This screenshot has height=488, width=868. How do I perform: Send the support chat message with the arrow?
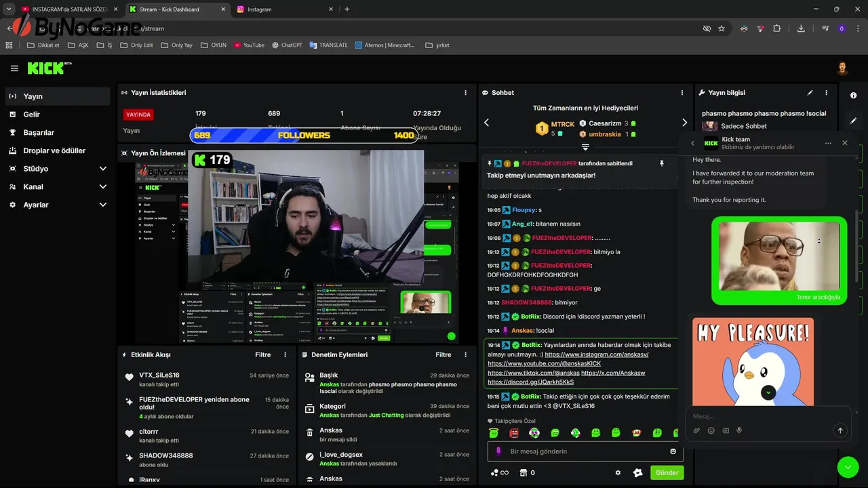[x=840, y=430]
